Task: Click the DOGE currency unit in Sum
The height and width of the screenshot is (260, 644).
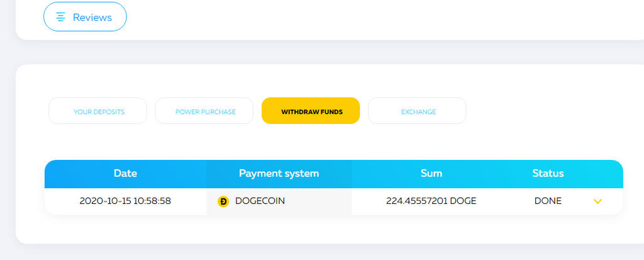Action: [x=464, y=201]
